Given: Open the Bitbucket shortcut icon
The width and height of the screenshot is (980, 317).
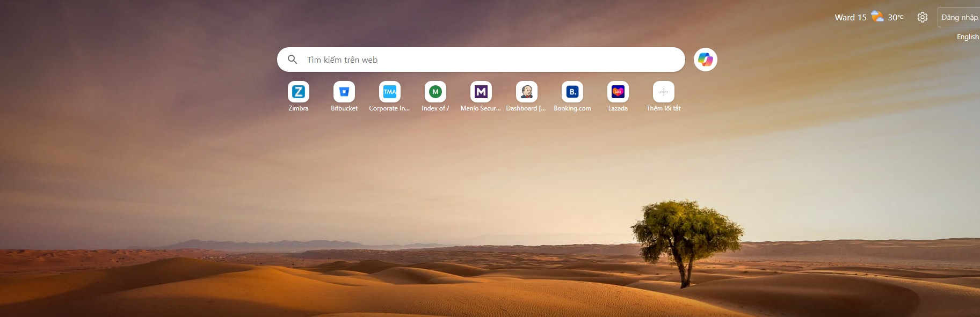Looking at the screenshot, I should click(344, 92).
